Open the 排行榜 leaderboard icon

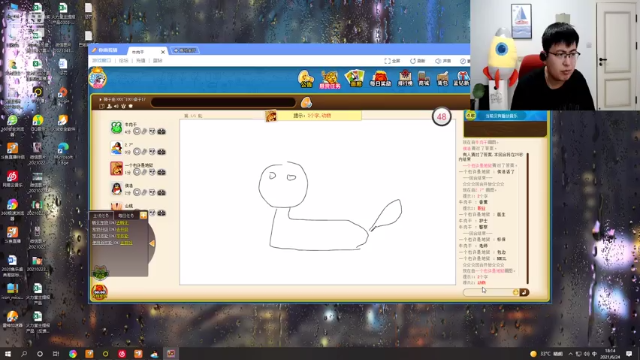click(x=405, y=78)
